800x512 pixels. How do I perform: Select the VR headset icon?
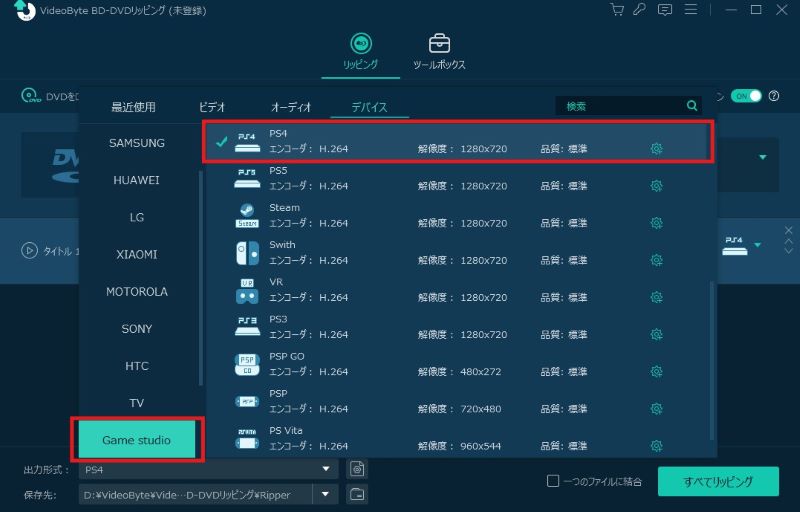[247, 291]
